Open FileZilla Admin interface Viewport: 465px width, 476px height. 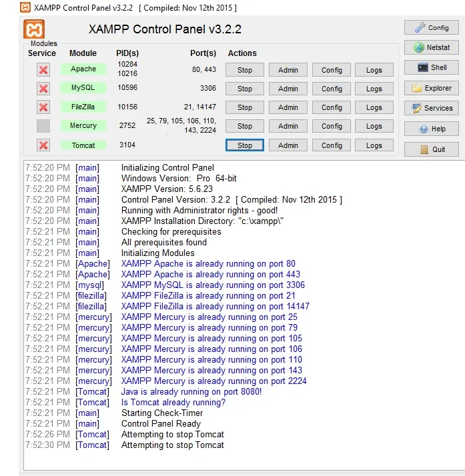coord(288,107)
